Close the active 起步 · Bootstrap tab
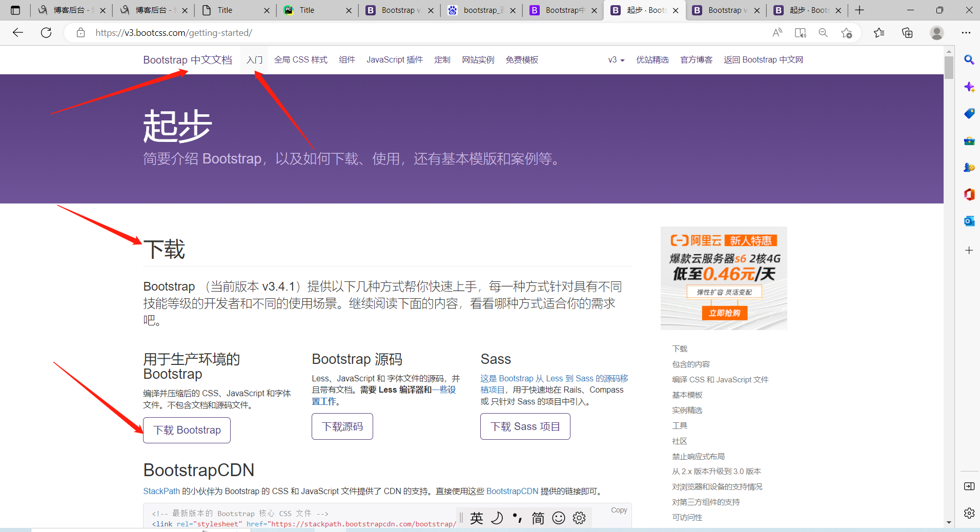 (676, 10)
